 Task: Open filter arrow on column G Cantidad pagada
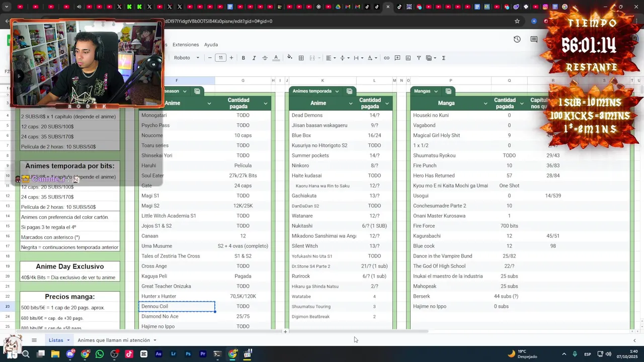[x=265, y=104]
